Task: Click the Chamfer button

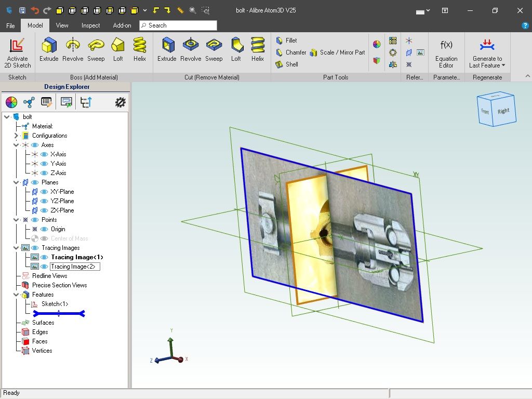Action: pos(290,52)
